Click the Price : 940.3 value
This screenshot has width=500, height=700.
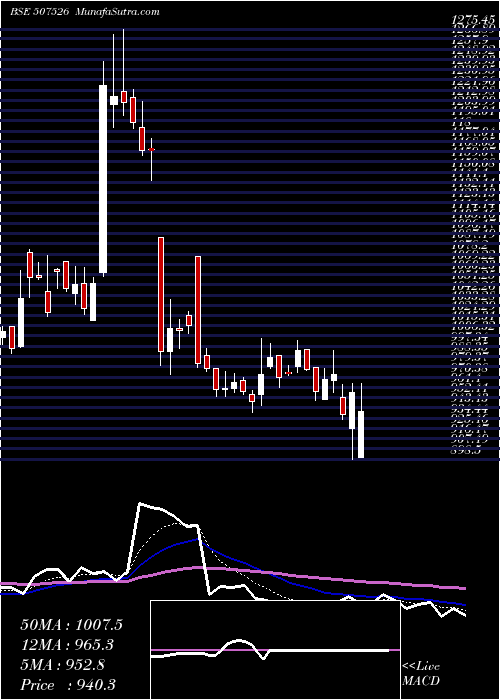(70, 685)
